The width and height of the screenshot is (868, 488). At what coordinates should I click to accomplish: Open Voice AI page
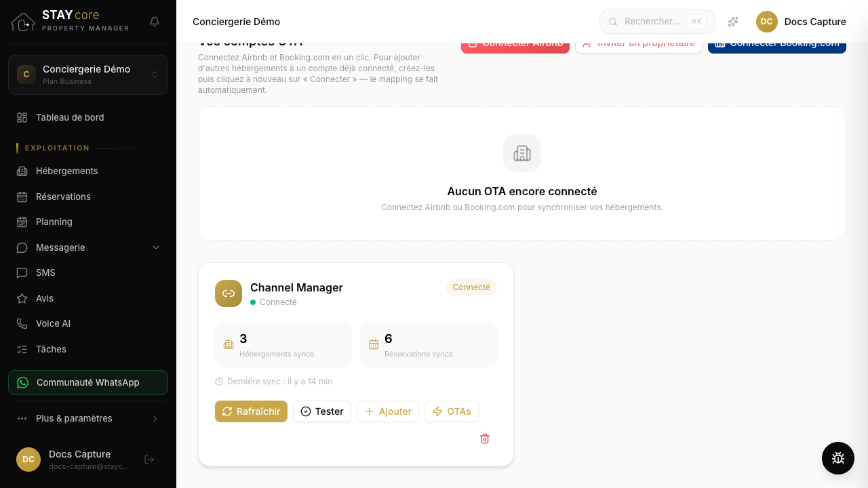(x=88, y=323)
